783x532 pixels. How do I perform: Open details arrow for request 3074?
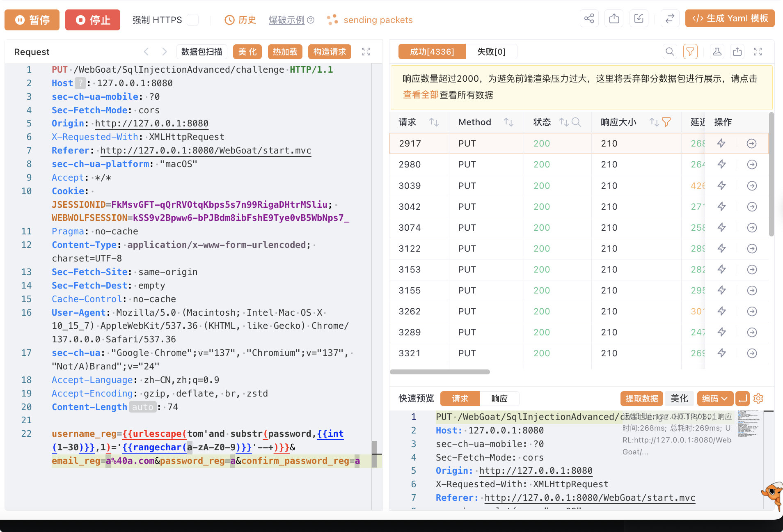point(752,227)
